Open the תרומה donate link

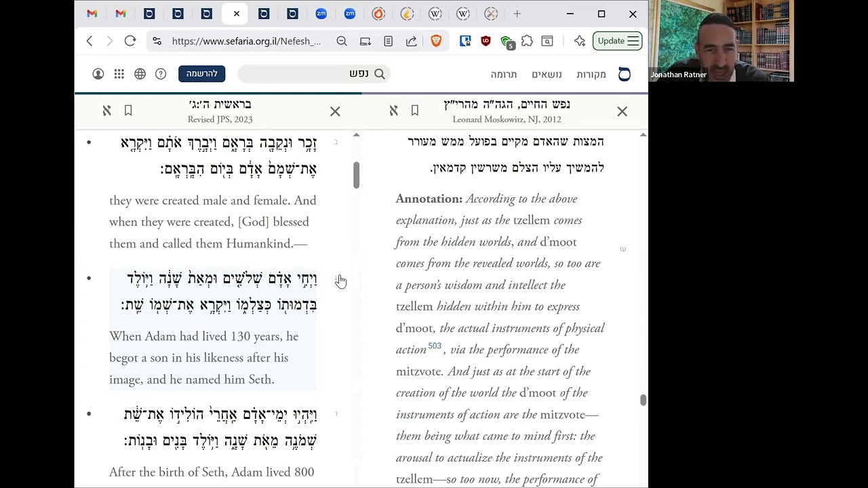click(x=504, y=75)
